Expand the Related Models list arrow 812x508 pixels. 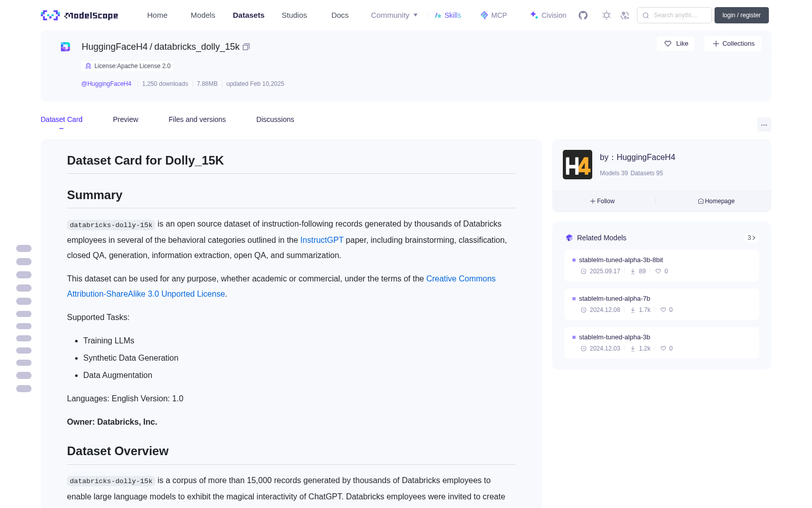click(x=752, y=238)
